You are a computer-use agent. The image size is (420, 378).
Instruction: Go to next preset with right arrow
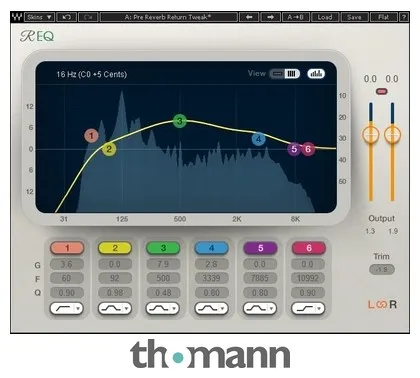pyautogui.click(x=270, y=17)
